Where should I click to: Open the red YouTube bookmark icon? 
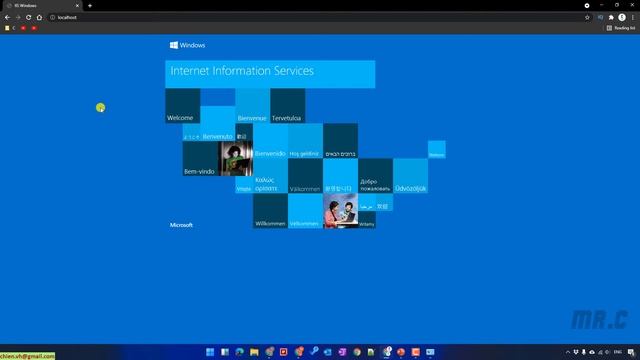[x=34, y=28]
